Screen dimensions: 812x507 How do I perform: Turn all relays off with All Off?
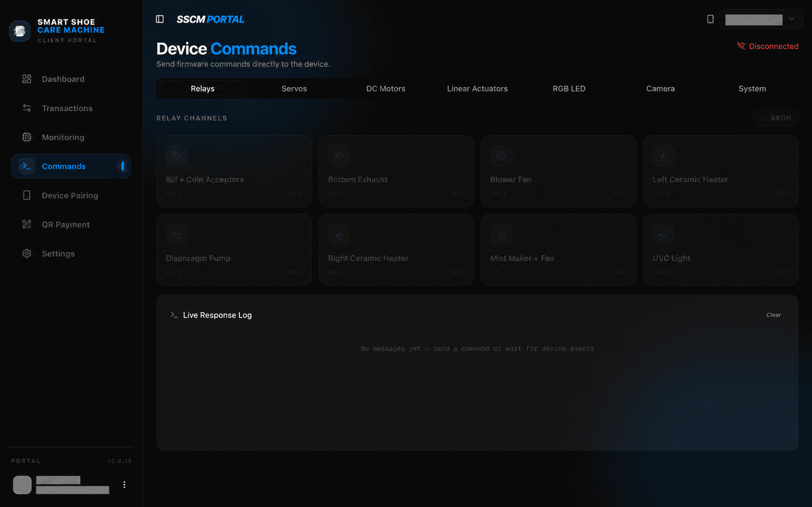coord(776,118)
